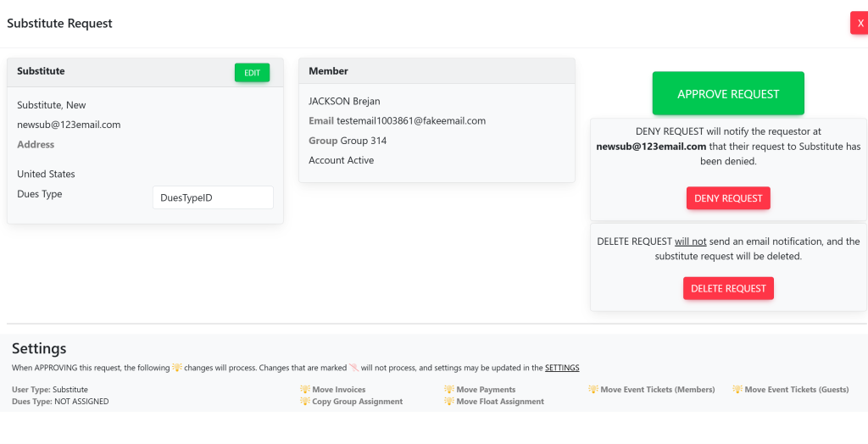The width and height of the screenshot is (868, 444).
Task: Click the icon beside Move Payments
Action: [x=449, y=390]
